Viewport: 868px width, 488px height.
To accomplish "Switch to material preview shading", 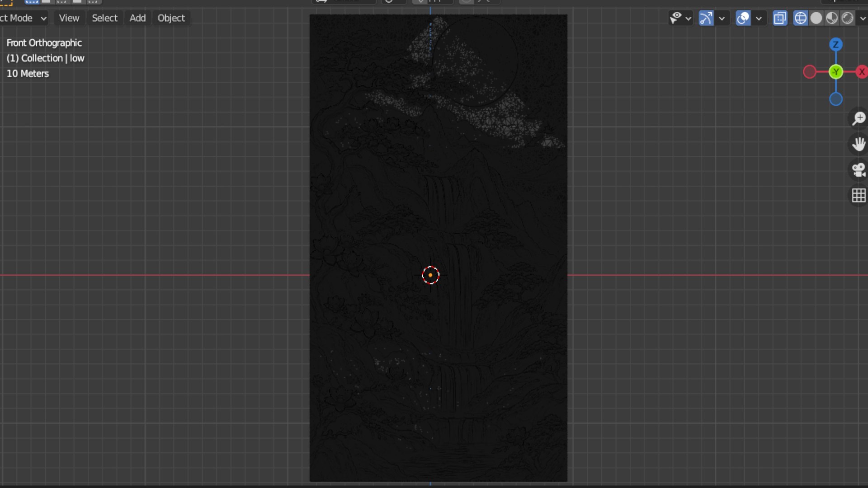I will [x=832, y=18].
